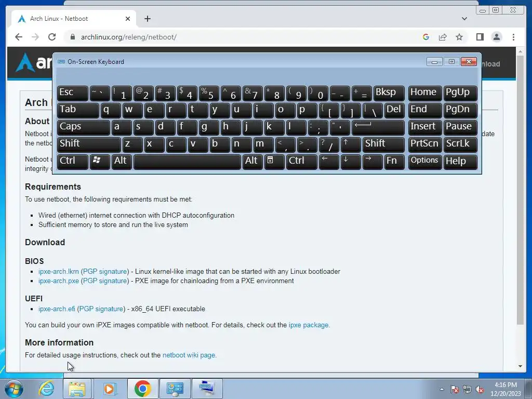Viewport: 532px width, 399px height.
Task: Toggle the left Ctrl key
Action: pyautogui.click(x=73, y=162)
